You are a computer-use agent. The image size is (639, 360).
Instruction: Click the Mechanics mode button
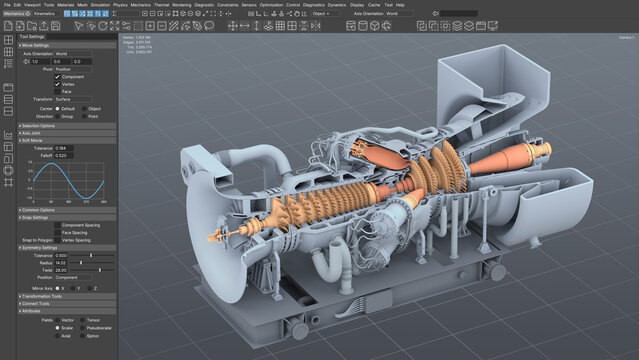[17, 13]
